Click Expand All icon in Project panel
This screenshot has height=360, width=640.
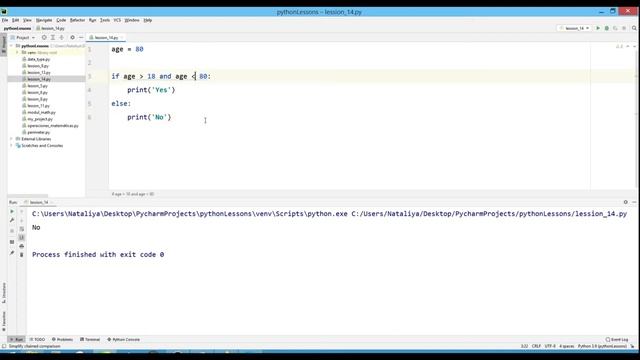(53, 38)
